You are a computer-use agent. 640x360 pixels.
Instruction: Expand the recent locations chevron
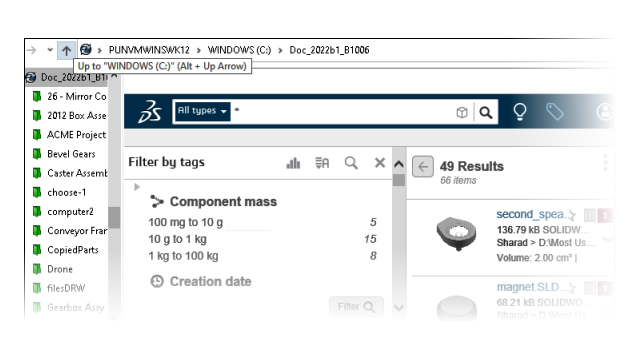tap(50, 50)
